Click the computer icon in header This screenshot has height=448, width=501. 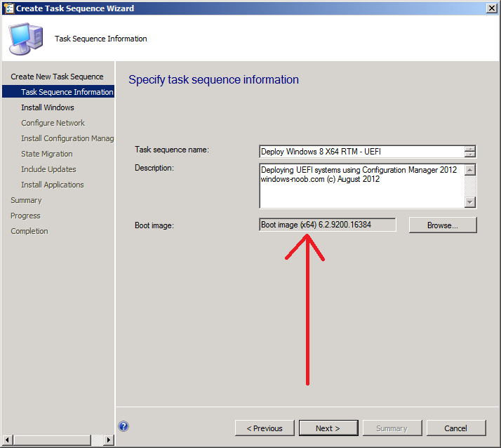(x=26, y=39)
